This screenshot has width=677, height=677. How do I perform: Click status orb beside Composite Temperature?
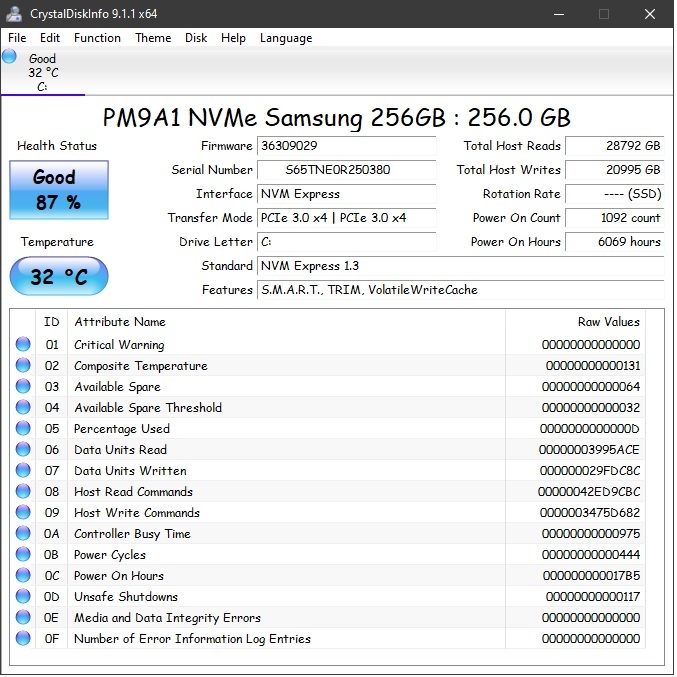tap(23, 366)
